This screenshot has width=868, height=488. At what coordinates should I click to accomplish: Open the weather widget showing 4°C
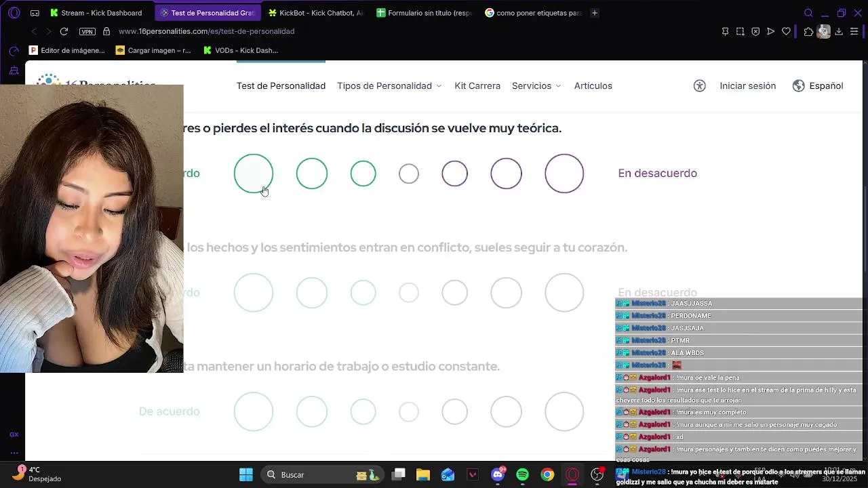[37, 474]
